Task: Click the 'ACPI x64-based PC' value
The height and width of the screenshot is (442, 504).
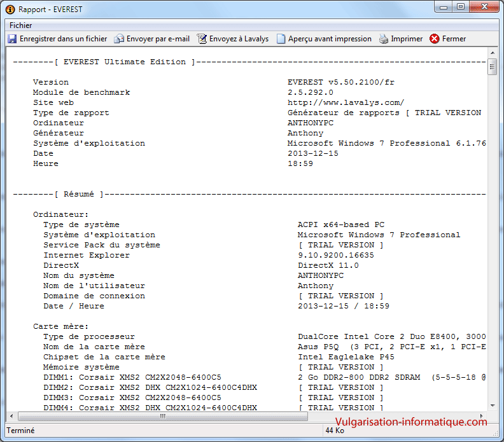Action: pos(341,225)
